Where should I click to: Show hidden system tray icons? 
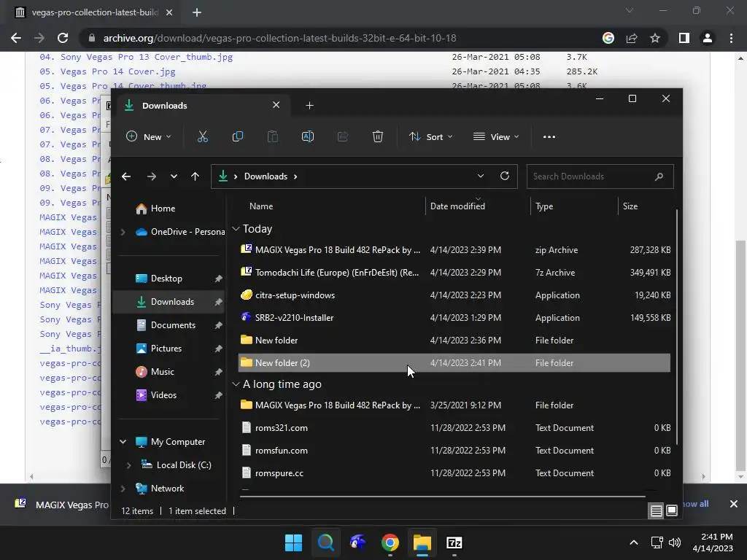point(634,542)
